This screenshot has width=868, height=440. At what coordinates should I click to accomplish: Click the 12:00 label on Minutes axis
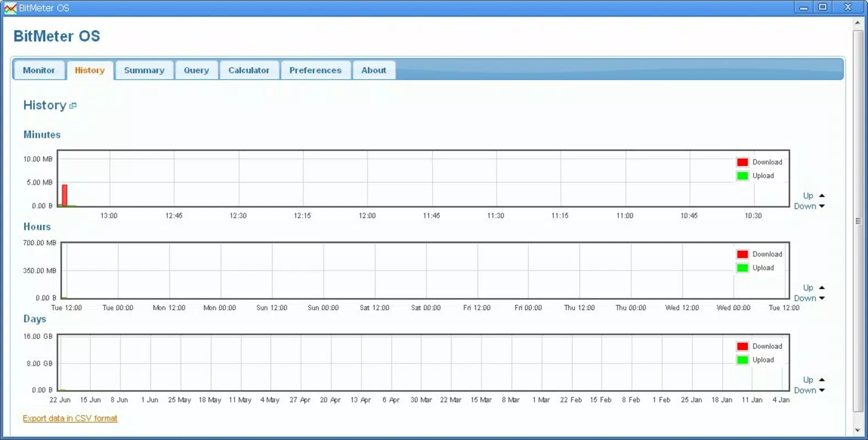click(367, 216)
